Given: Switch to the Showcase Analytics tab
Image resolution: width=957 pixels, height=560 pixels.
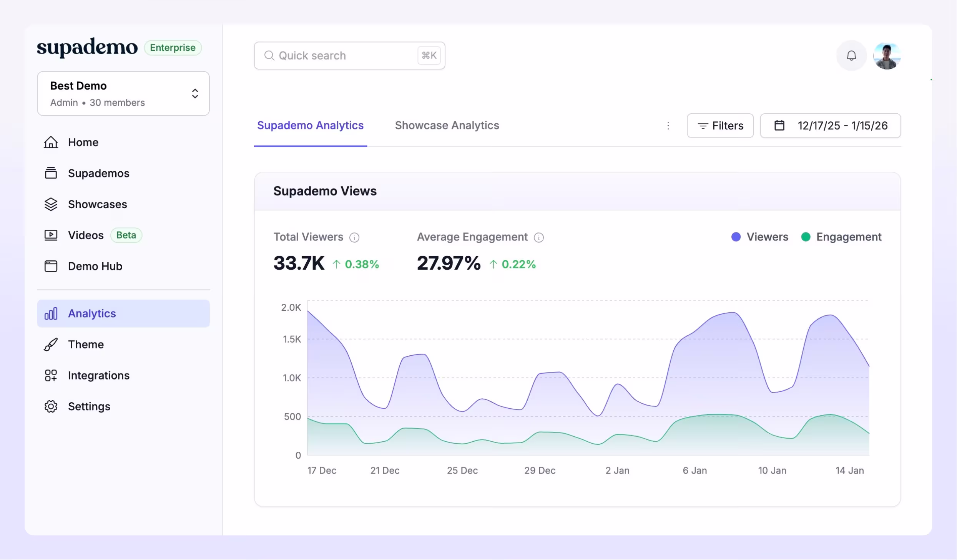Looking at the screenshot, I should (x=447, y=126).
